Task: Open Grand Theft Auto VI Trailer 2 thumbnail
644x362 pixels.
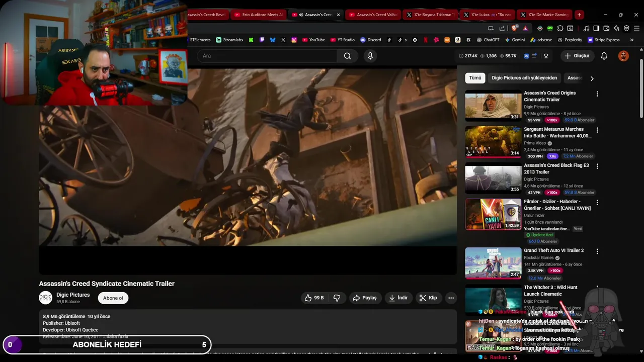Action: click(493, 263)
